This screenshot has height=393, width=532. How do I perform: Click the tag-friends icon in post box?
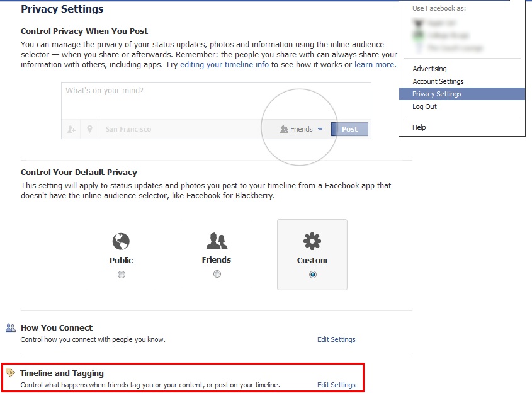[x=71, y=129]
